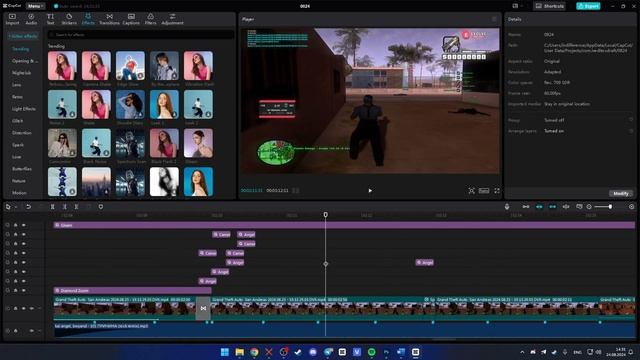This screenshot has height=360, width=640.
Task: Open the Shortcuts panel
Action: tap(549, 6)
